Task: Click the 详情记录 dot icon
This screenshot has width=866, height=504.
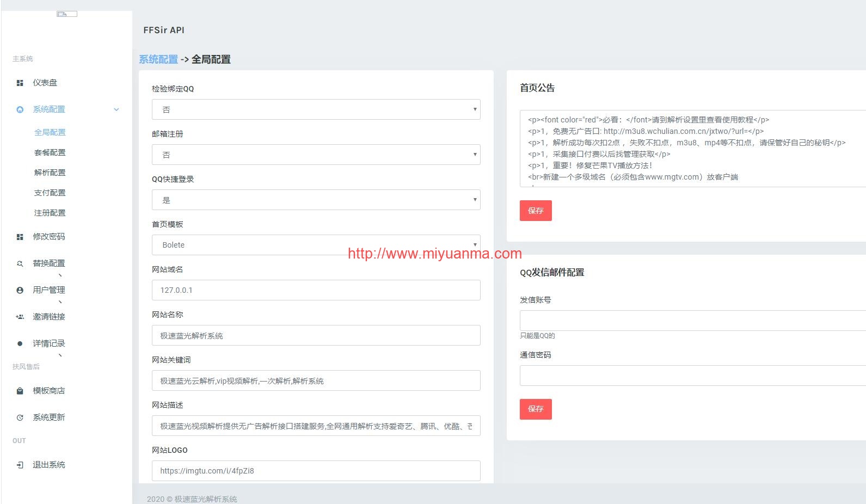Action: (20, 343)
